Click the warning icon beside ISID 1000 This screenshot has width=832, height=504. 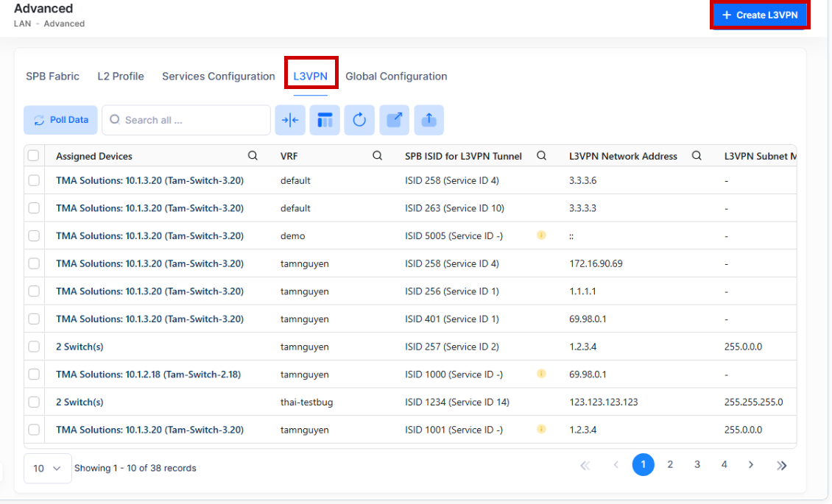coord(541,374)
